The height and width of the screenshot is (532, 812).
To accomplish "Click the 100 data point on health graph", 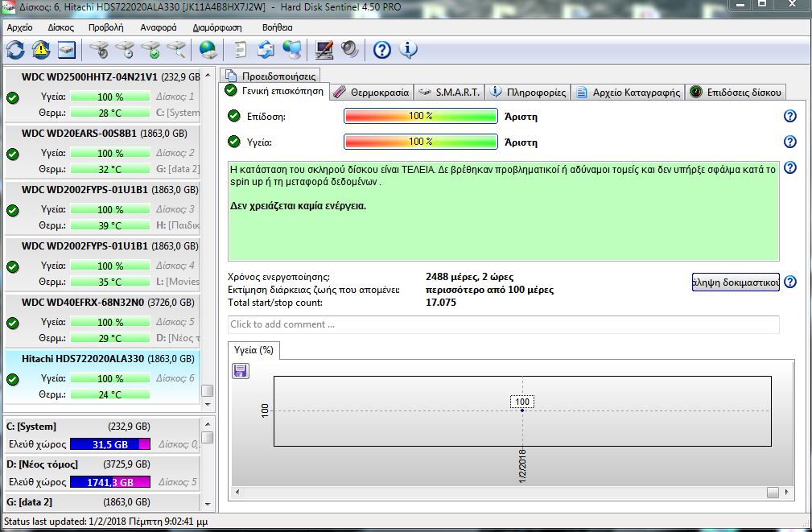I will [x=522, y=410].
